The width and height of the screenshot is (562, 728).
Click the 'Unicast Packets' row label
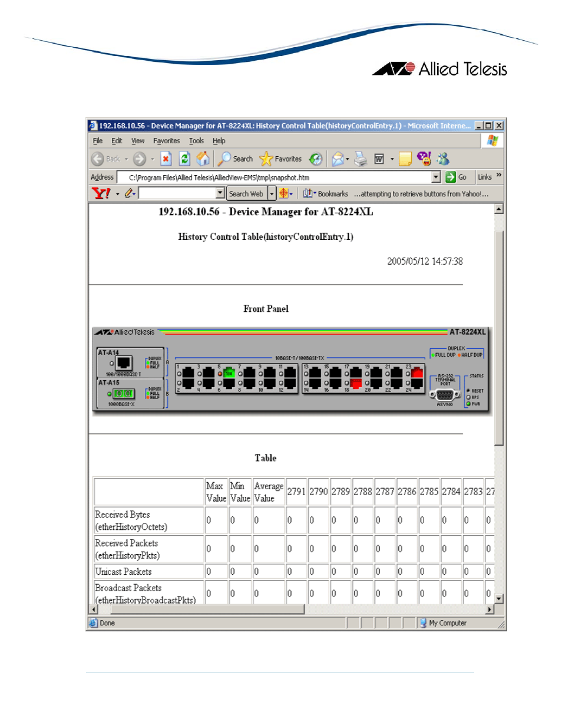tap(123, 571)
